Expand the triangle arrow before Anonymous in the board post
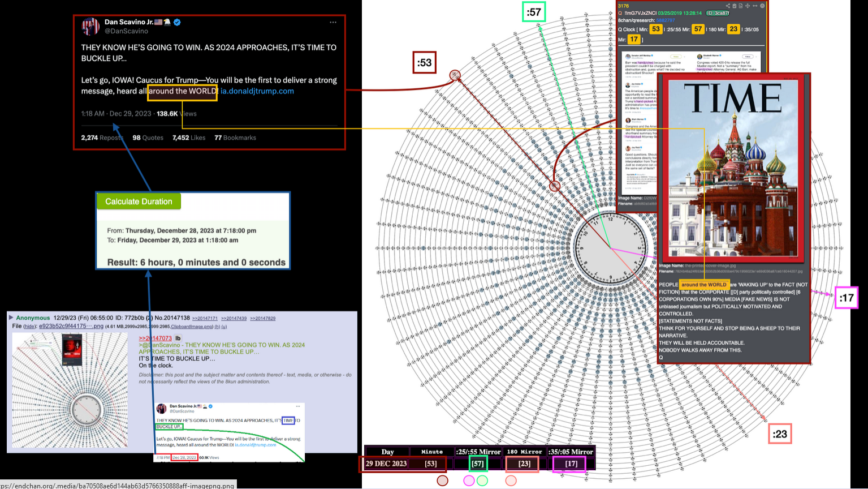The height and width of the screenshot is (489, 868). tap(11, 318)
